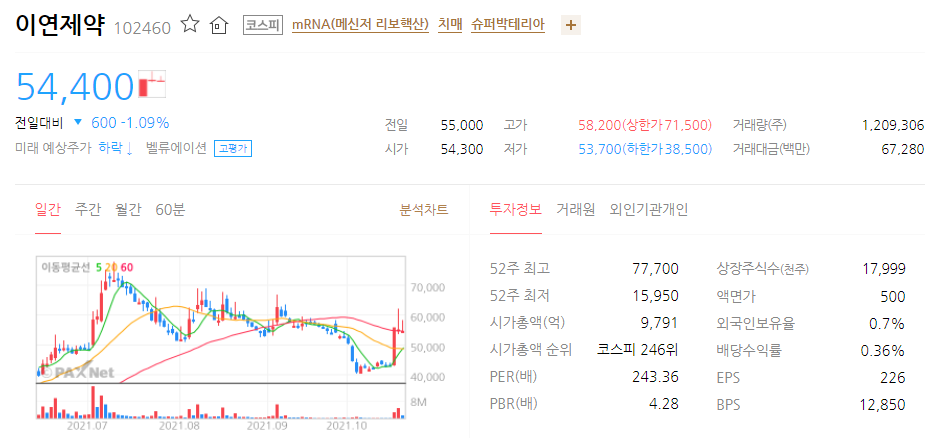Image resolution: width=939 pixels, height=448 pixels.
Task: Click the rank text 코스피 246위
Action: click(638, 350)
